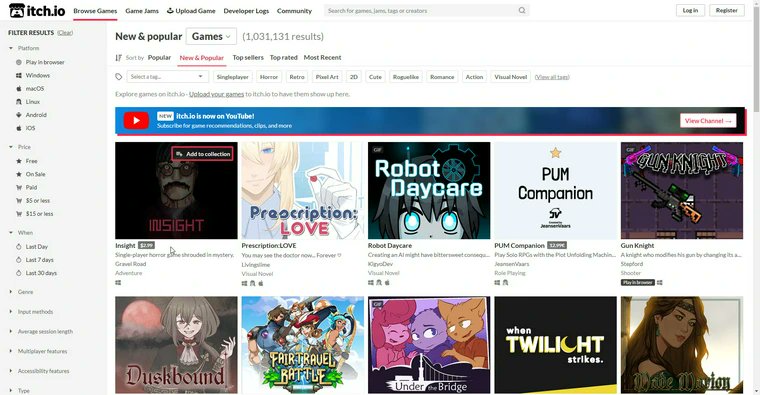Filter by the Visual Novel tag

[x=510, y=77]
